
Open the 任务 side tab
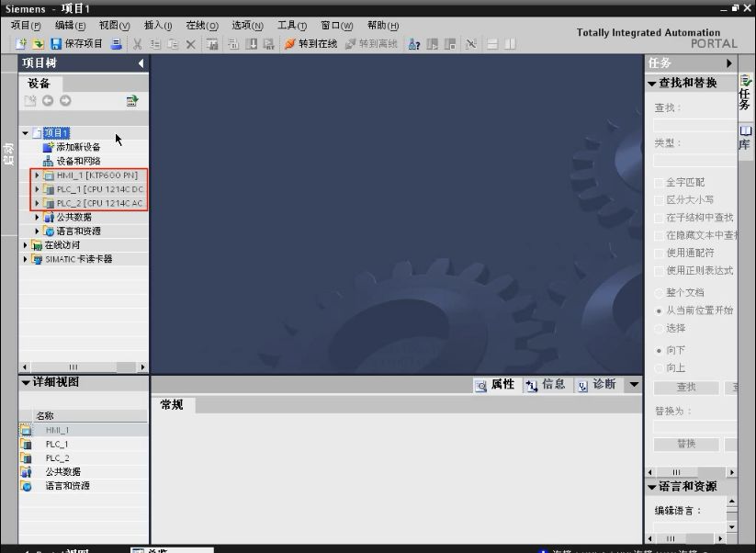(745, 92)
